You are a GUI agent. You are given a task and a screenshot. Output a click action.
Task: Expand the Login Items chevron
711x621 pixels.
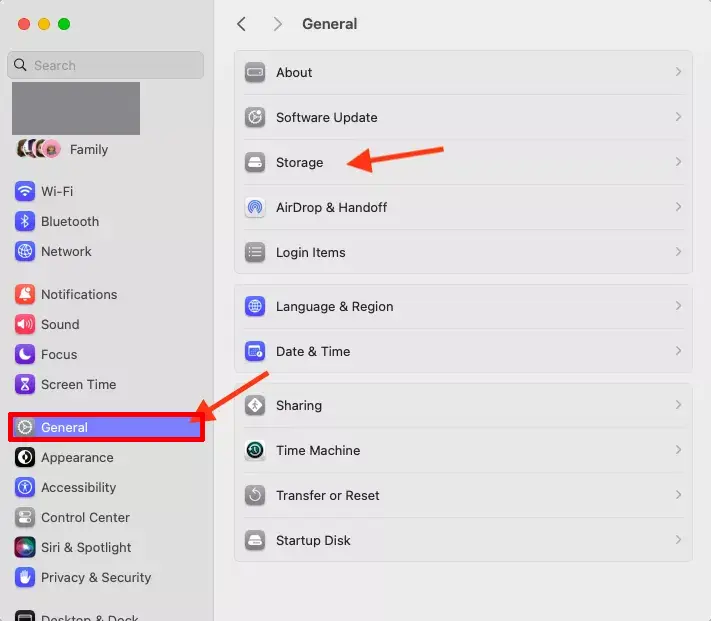678,252
